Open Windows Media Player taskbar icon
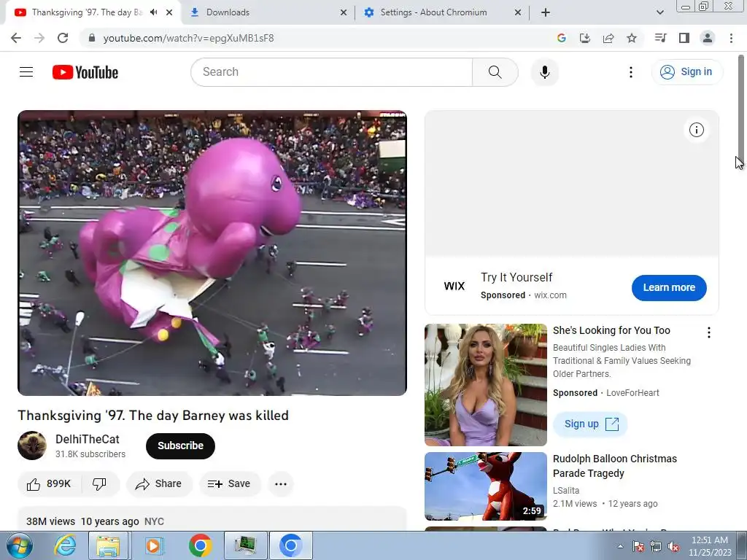 [x=153, y=545]
